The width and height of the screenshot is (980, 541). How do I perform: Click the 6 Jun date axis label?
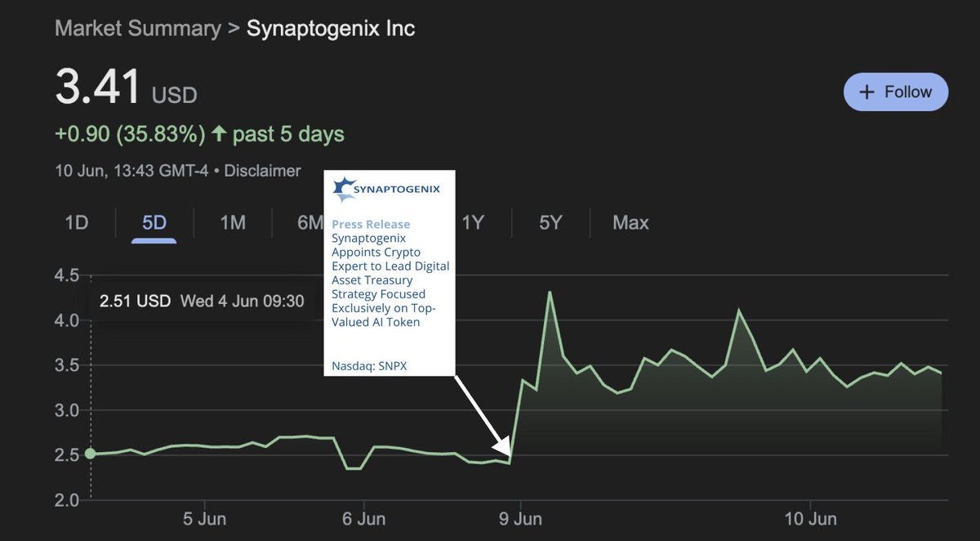point(363,519)
